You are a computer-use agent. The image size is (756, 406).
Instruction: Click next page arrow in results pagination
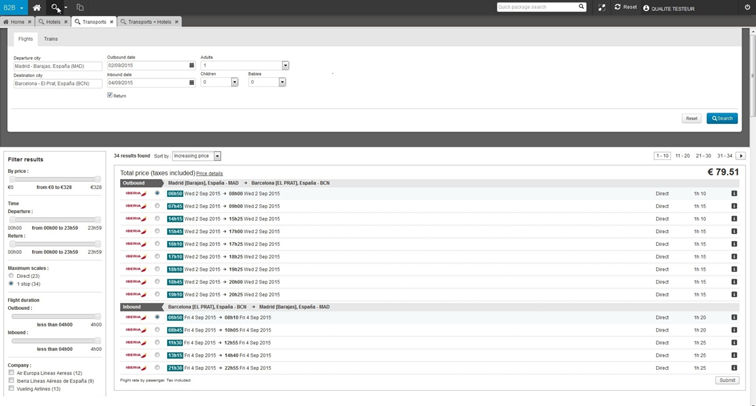click(x=741, y=156)
